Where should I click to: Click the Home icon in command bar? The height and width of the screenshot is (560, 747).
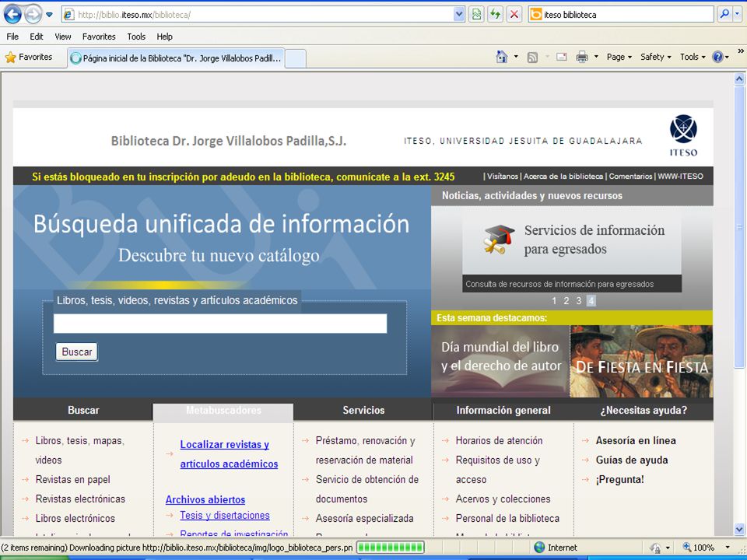(x=502, y=57)
